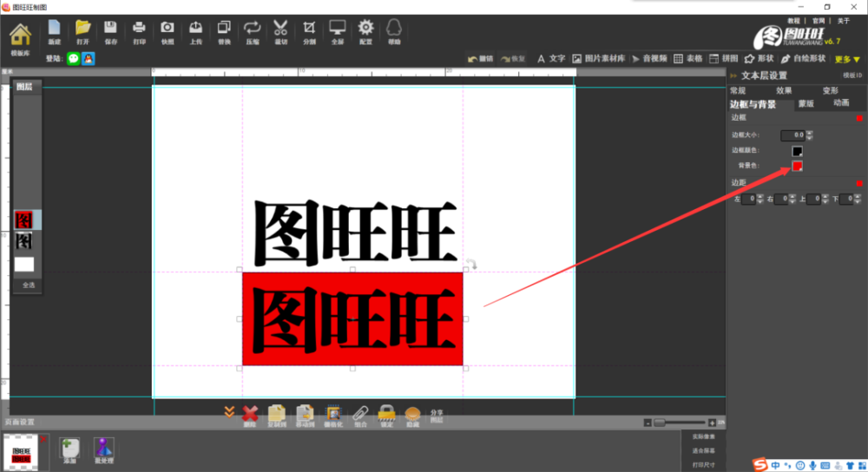Collapse the 文本层设置 panel arrows
Image resolution: width=868 pixels, height=472 pixels.
click(x=733, y=75)
